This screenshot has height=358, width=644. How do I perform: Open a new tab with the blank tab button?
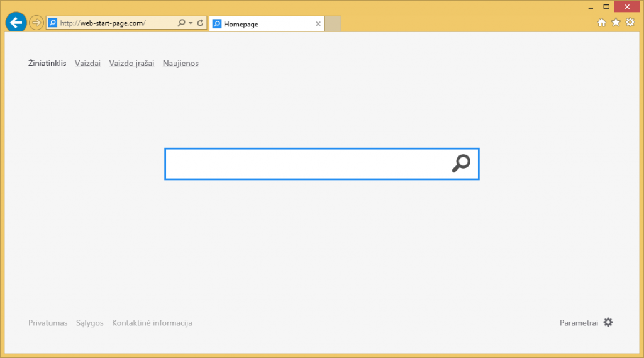coord(333,24)
